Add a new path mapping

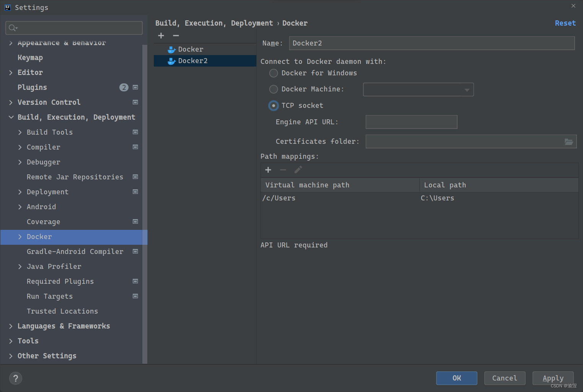click(268, 170)
